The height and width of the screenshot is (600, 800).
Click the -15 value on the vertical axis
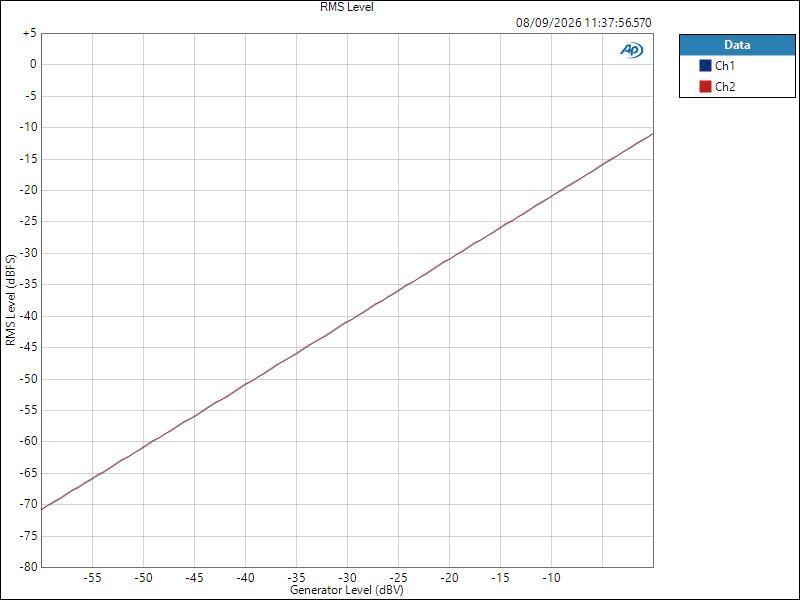tap(28, 159)
